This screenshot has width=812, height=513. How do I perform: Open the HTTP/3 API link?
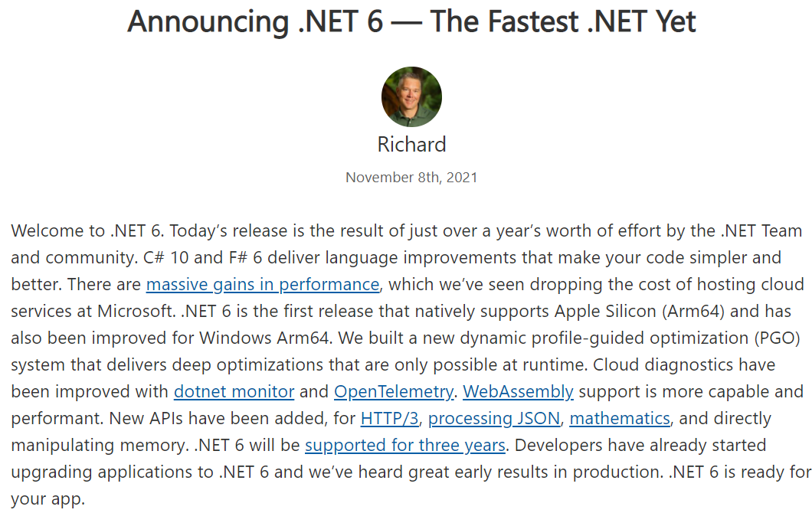(x=389, y=418)
